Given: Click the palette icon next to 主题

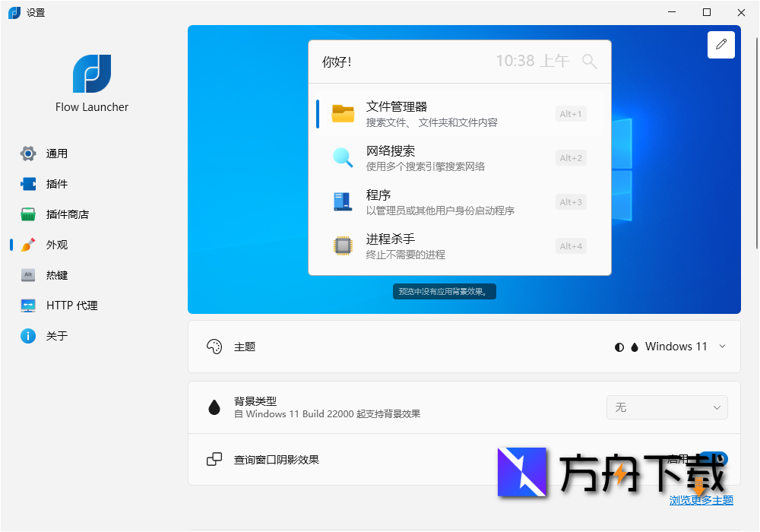Looking at the screenshot, I should point(214,347).
